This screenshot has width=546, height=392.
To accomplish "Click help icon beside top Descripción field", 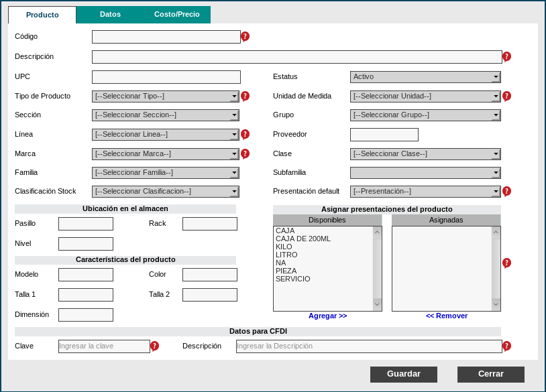I will tap(506, 56).
